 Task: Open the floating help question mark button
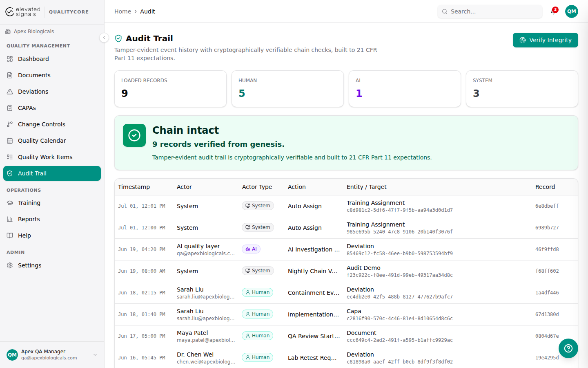(568, 348)
